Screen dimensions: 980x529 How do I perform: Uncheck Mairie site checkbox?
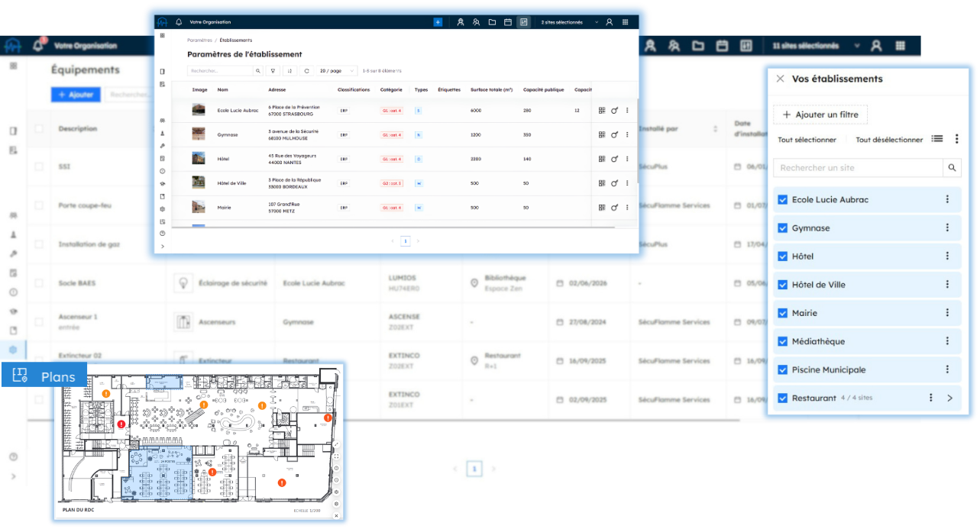(x=782, y=313)
